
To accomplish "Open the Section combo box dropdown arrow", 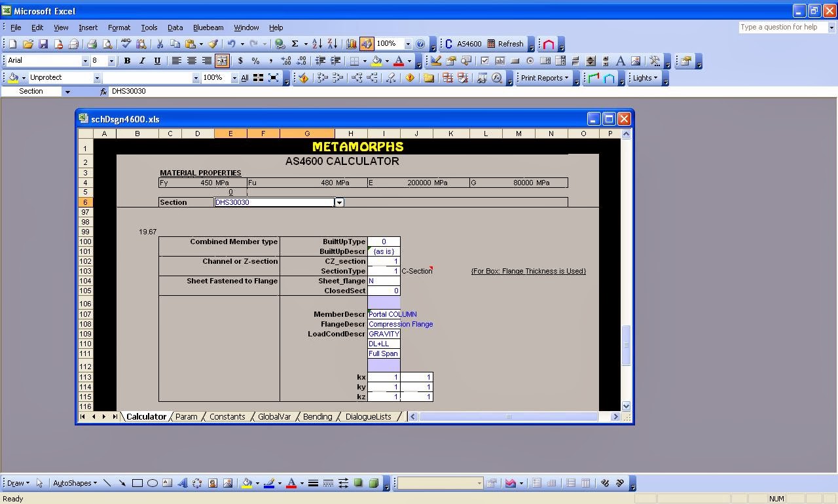I will click(x=339, y=202).
